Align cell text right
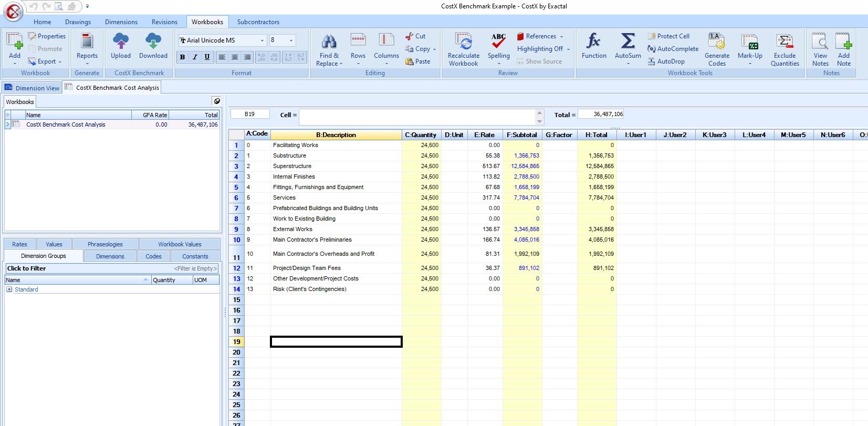868x426 pixels. point(247,57)
